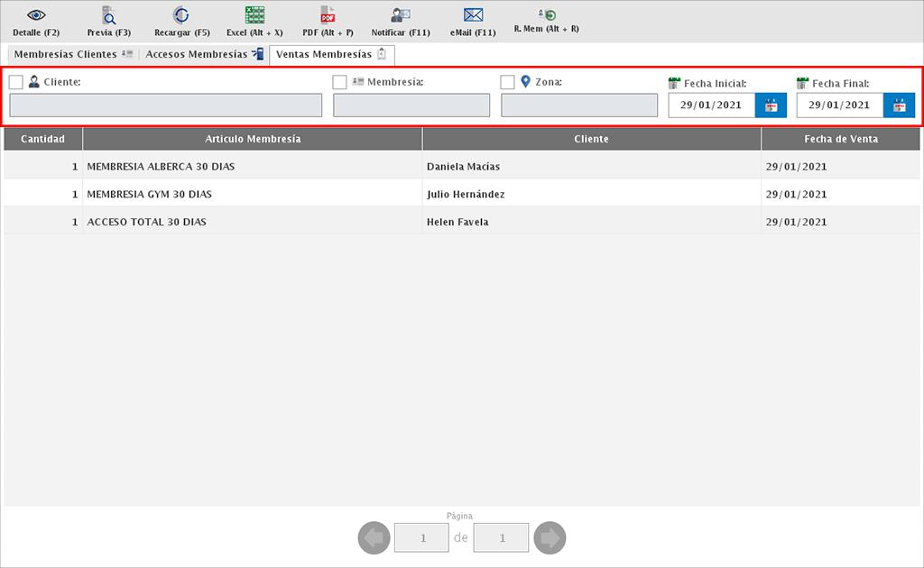Click the R. Mem toolbar icon

pyautogui.click(x=546, y=15)
